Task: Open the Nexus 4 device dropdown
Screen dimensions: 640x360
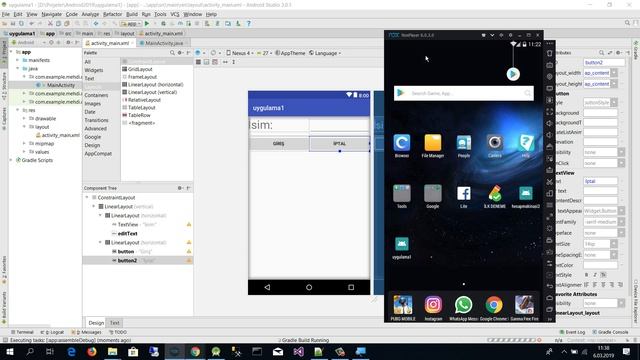Action: pos(240,53)
